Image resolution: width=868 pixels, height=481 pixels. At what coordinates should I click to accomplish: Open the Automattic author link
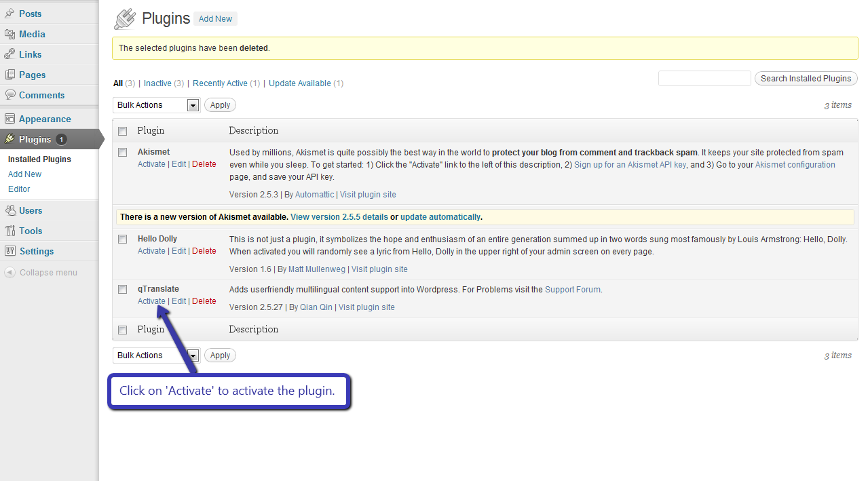(x=314, y=195)
